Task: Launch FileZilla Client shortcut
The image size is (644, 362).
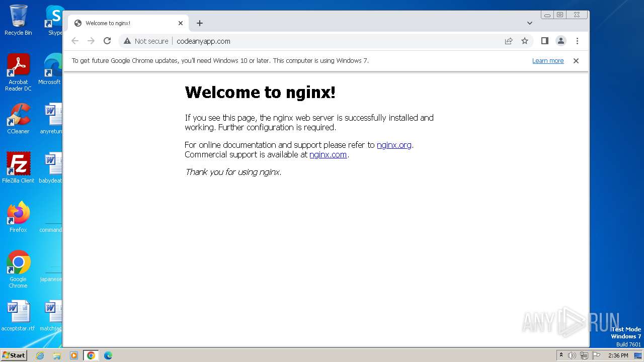Action: pos(18,168)
